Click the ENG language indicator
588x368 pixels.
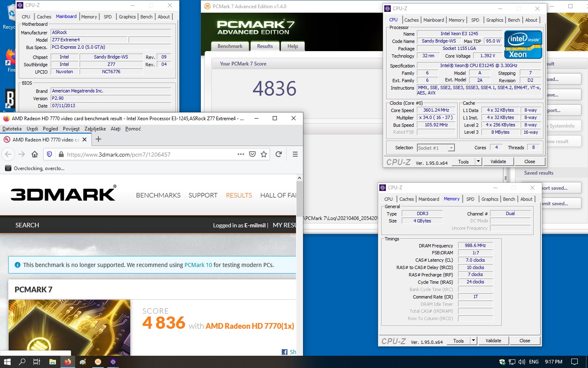pos(534,362)
